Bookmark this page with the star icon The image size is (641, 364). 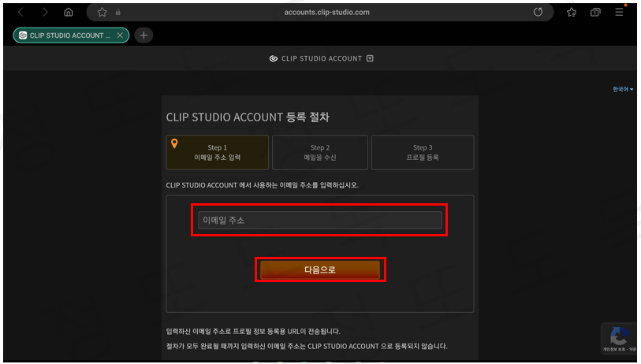pyautogui.click(x=102, y=13)
